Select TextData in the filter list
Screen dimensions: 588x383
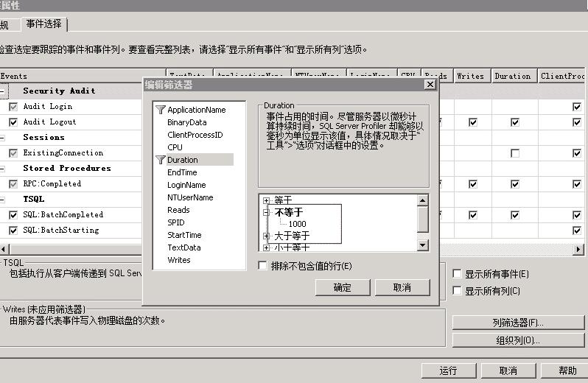[183, 247]
